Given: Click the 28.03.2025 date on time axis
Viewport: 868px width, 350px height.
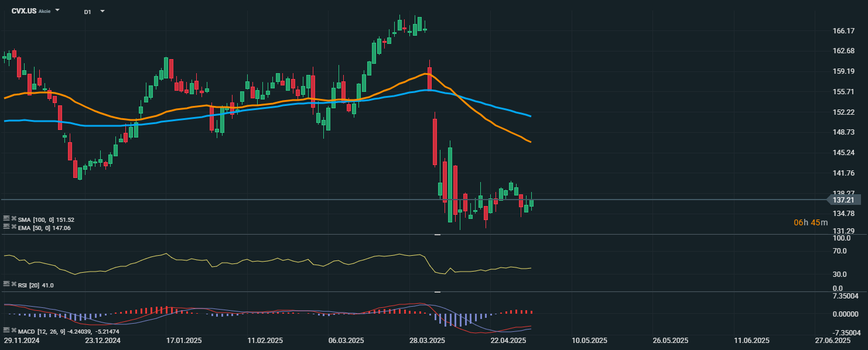Looking at the screenshot, I should [427, 340].
